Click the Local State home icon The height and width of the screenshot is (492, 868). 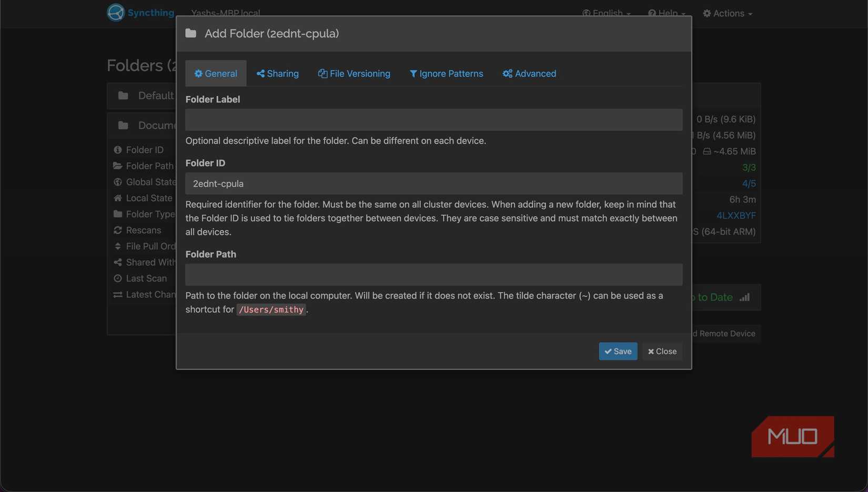118,198
